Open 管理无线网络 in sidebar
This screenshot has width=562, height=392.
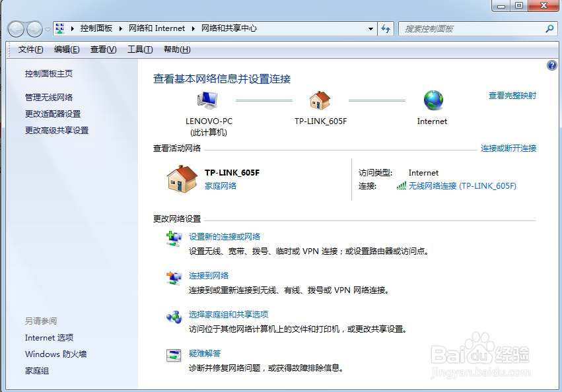49,98
